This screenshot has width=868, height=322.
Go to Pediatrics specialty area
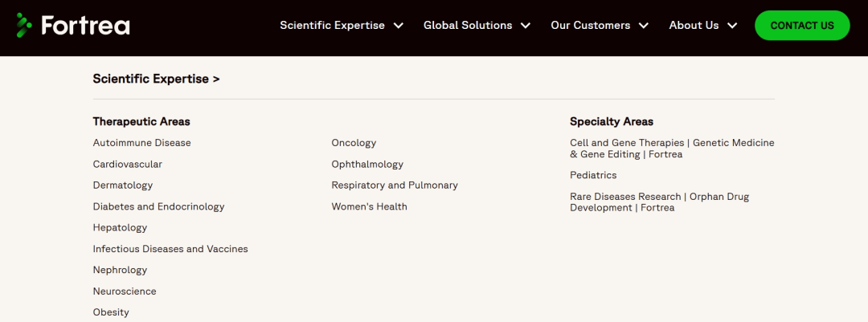pyautogui.click(x=593, y=175)
